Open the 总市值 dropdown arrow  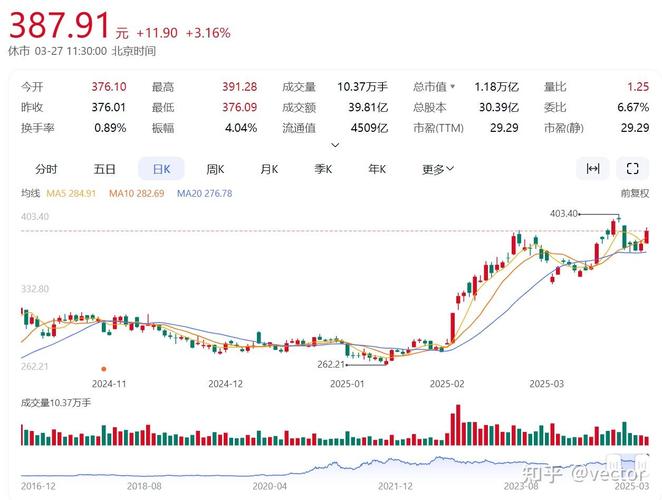coord(452,87)
